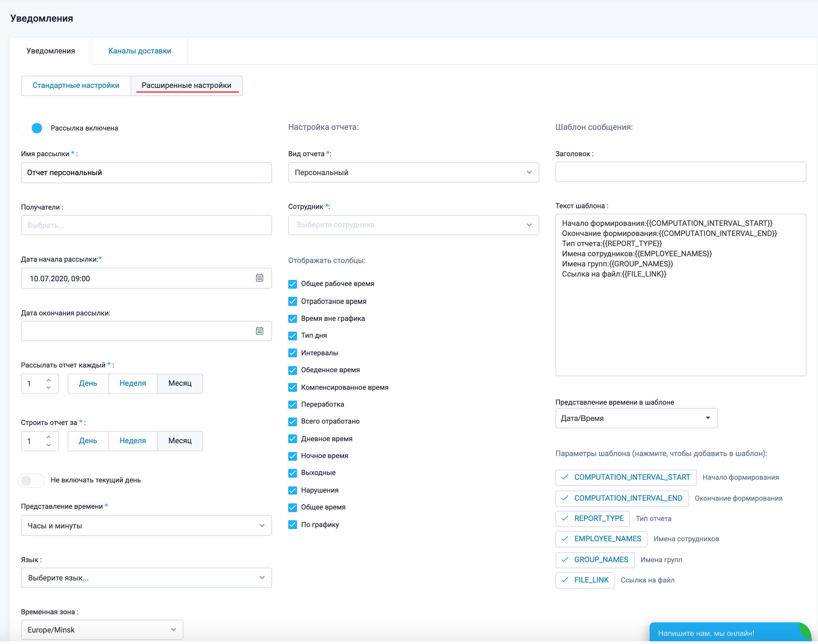The width and height of the screenshot is (818, 644).
Task: Add COMPUTATION_INTERVAL_START parameter to template
Action: tap(626, 477)
